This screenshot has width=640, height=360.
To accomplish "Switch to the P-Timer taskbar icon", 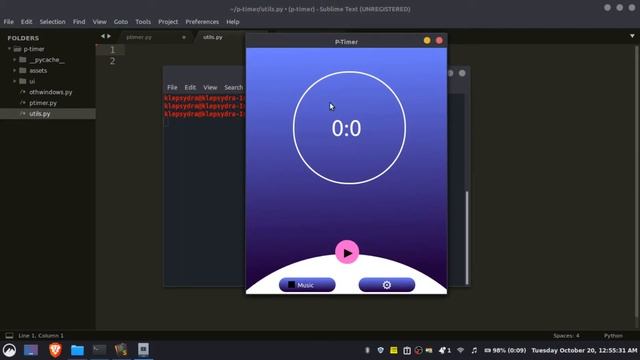I will [143, 349].
